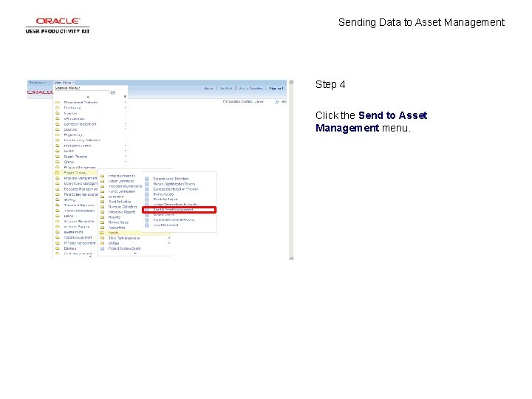Open the Travel and Expenses menu item
Viewport: 532px width, 399px height.
79,205
